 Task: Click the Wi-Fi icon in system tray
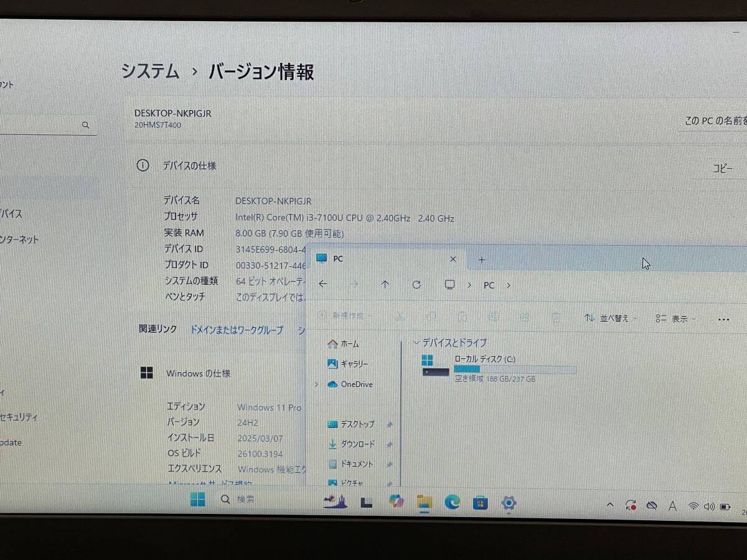(693, 506)
